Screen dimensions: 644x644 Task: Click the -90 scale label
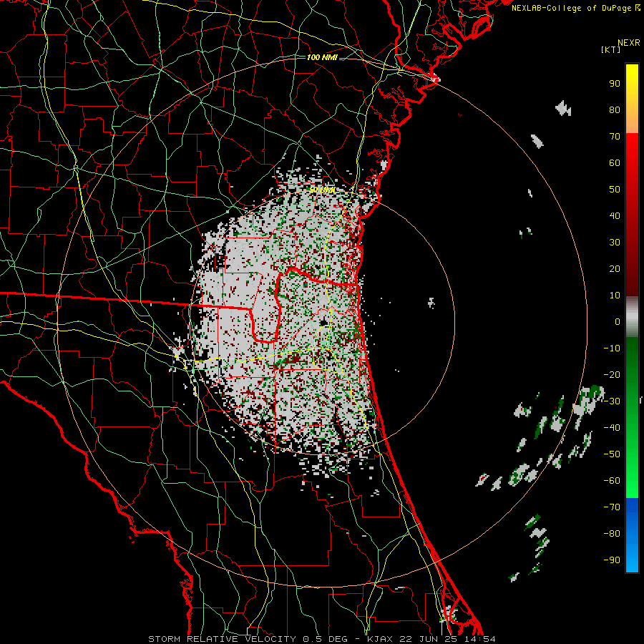click(612, 560)
